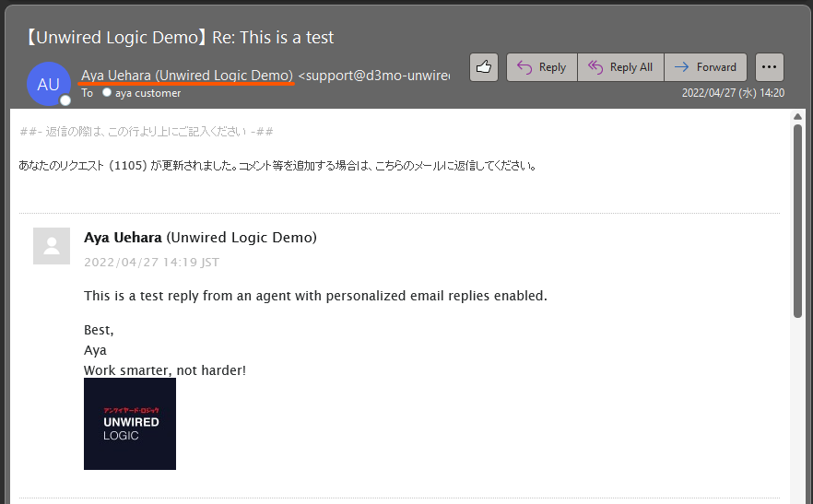Screen dimensions: 813x504
Task: Click the thumbs-up Like button
Action: pos(484,67)
